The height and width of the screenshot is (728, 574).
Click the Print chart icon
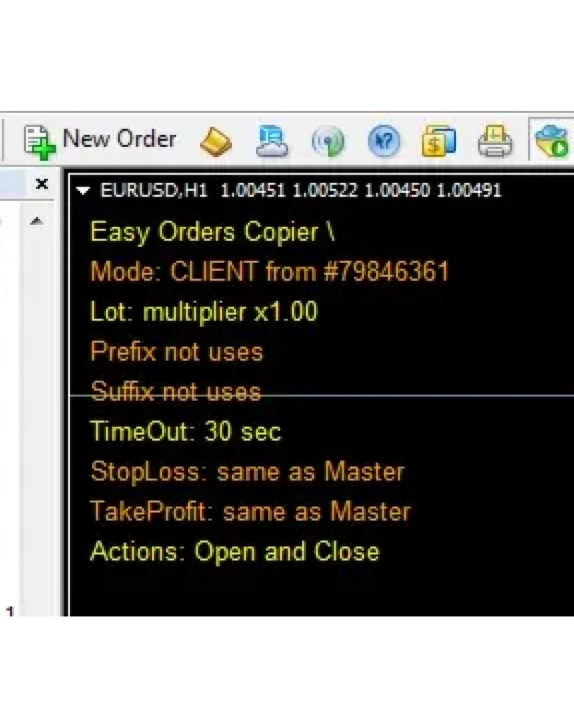tap(495, 141)
